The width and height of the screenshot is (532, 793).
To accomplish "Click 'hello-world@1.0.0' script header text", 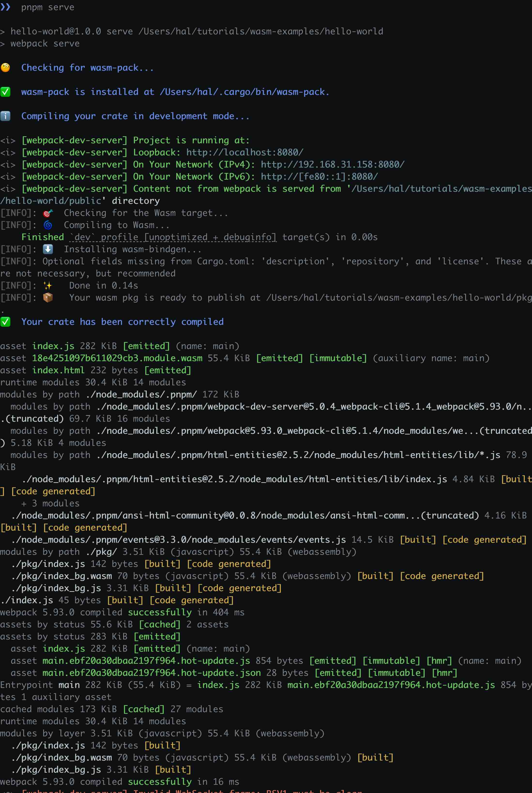I will pyautogui.click(x=56, y=31).
